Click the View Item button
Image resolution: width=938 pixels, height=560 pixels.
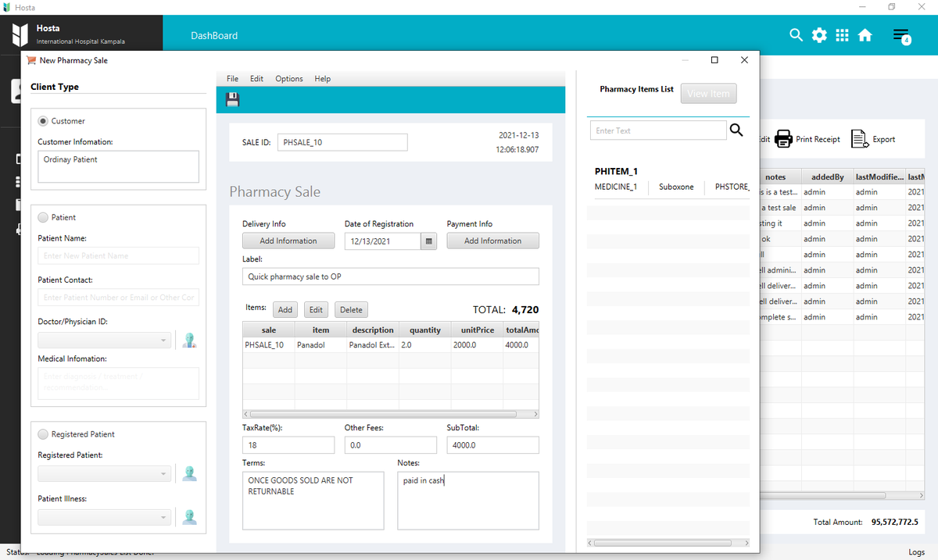pyautogui.click(x=708, y=94)
